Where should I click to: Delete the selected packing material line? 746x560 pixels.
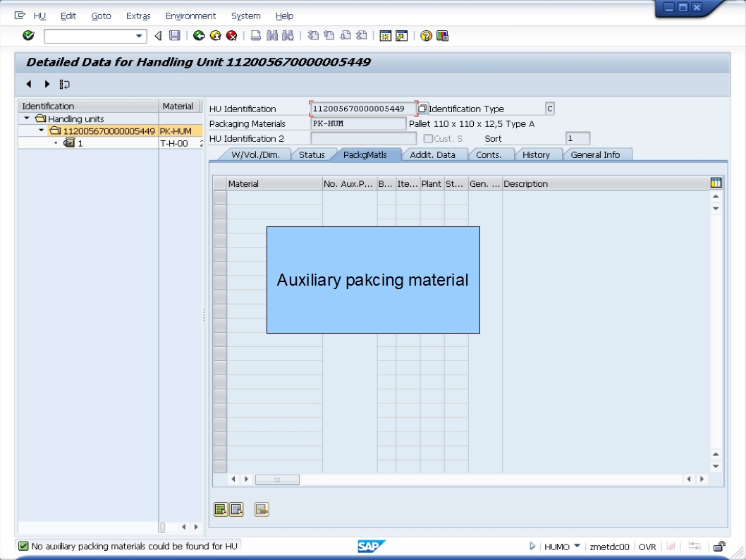coord(262,509)
